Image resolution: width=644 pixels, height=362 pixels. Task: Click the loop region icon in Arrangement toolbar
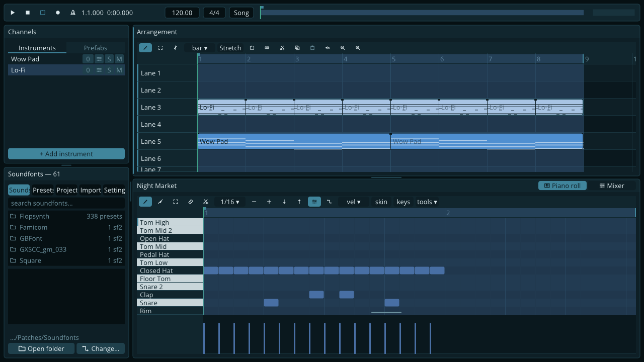point(252,48)
